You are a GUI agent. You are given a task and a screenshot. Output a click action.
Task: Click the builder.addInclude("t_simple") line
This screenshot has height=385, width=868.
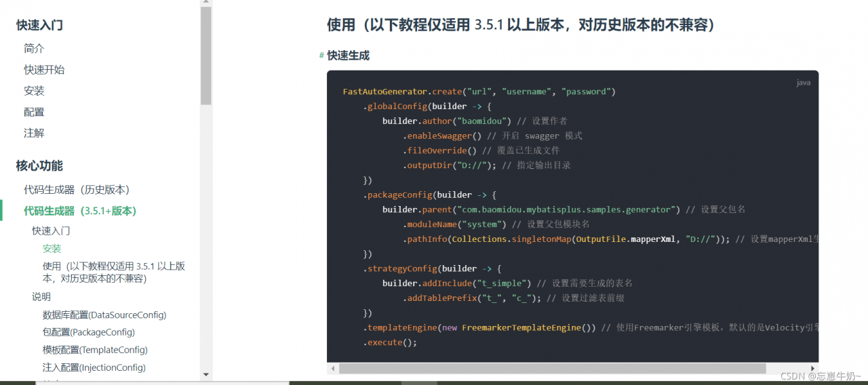507,283
